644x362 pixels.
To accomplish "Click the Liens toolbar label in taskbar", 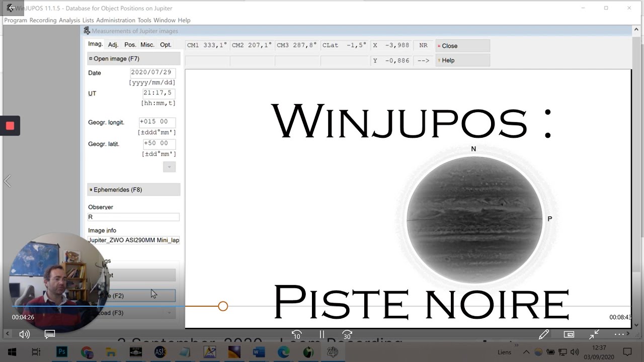I will point(504,352).
